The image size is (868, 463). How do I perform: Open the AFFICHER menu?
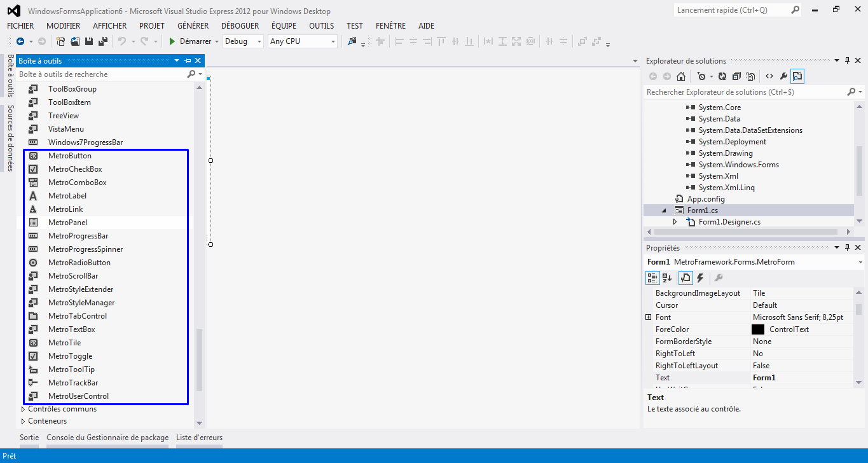110,26
